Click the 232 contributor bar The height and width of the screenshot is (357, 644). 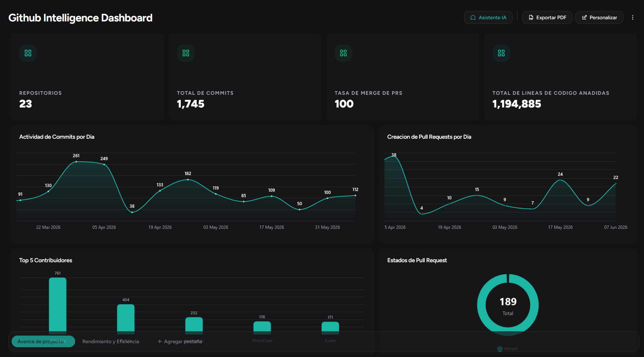tap(194, 326)
